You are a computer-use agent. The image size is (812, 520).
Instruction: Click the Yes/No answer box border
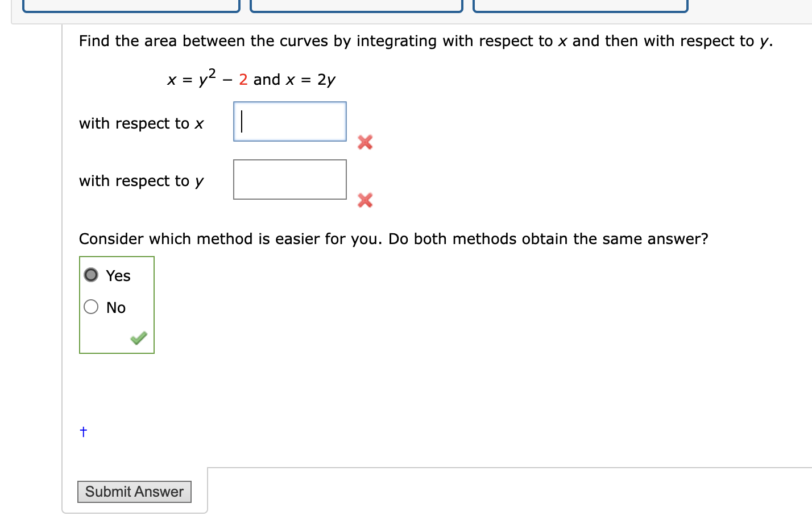117,257
